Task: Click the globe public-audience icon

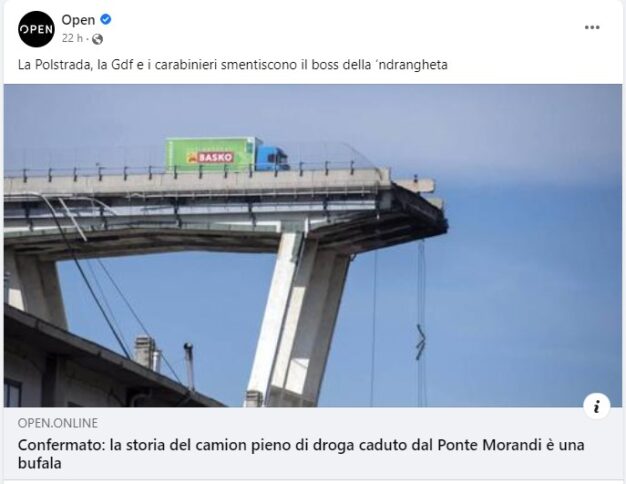Action: [97, 39]
